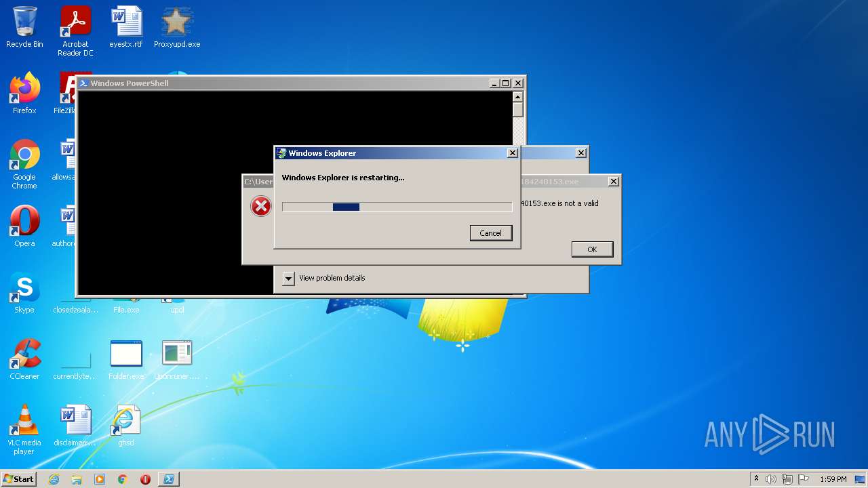This screenshot has width=868, height=488.
Task: Open the Skype desktop shortcut
Action: (x=24, y=293)
